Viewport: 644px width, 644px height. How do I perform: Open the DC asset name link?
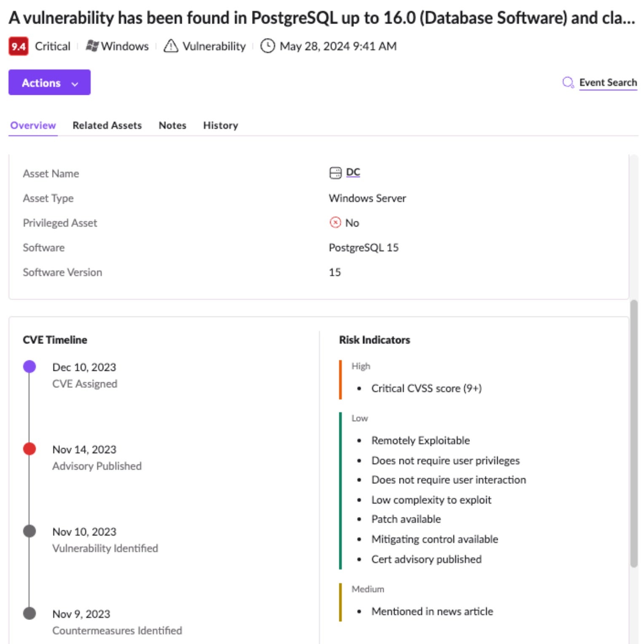pos(353,172)
